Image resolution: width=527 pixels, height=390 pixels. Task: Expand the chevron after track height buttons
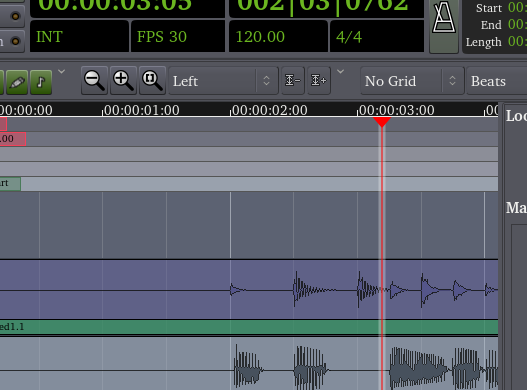(340, 72)
